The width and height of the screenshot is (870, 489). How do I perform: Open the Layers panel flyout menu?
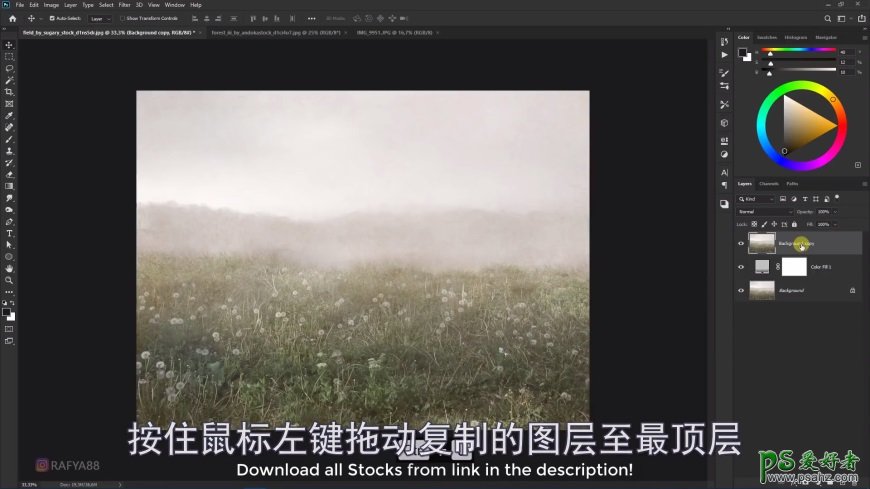[864, 184]
